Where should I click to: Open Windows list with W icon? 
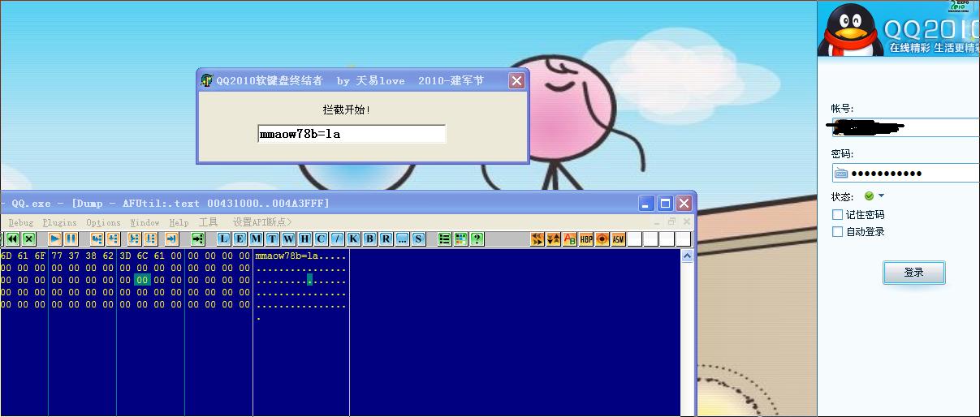pos(288,239)
